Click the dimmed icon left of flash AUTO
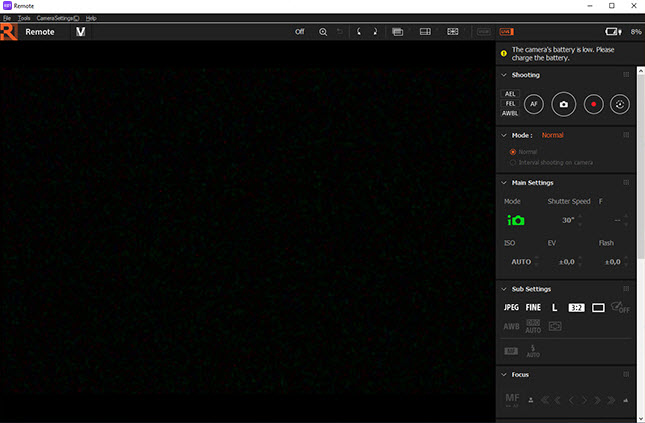This screenshot has width=645, height=423. coord(511,351)
